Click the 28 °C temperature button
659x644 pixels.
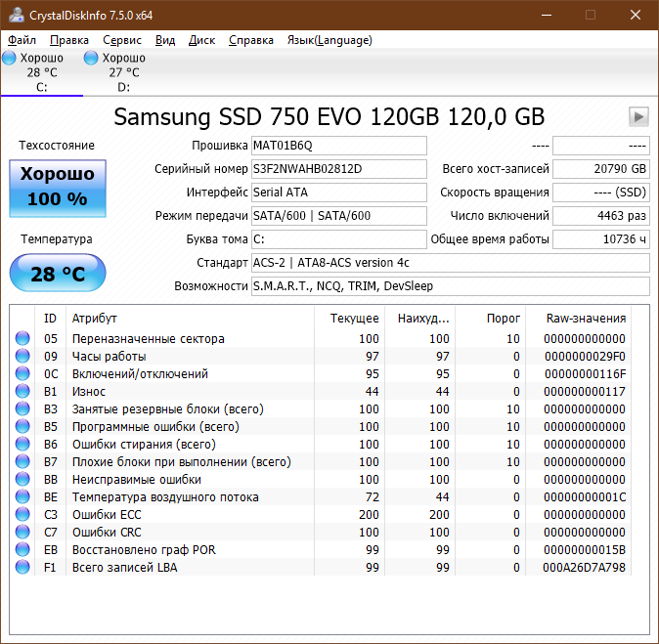(58, 273)
